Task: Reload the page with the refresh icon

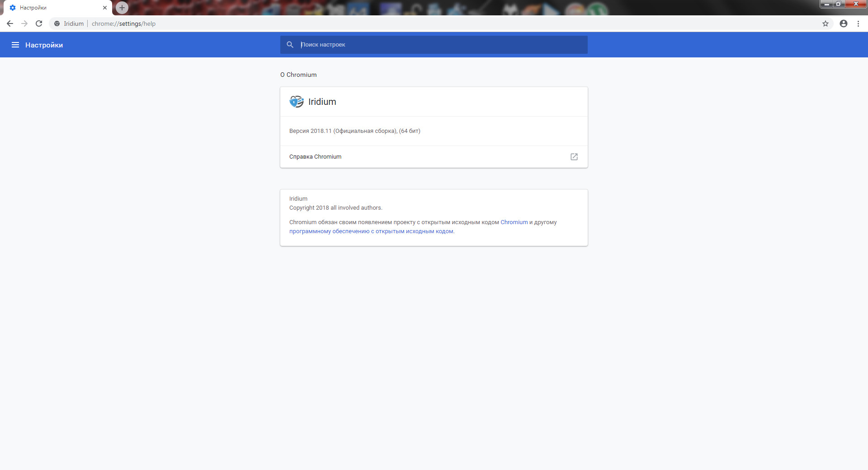Action: pyautogui.click(x=39, y=23)
